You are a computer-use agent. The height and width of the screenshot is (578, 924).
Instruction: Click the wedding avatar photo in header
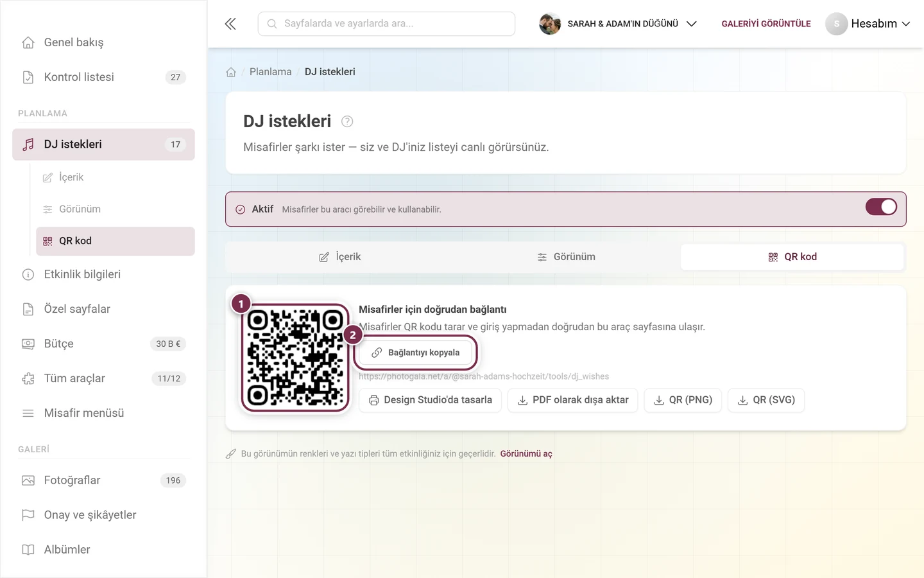(550, 24)
